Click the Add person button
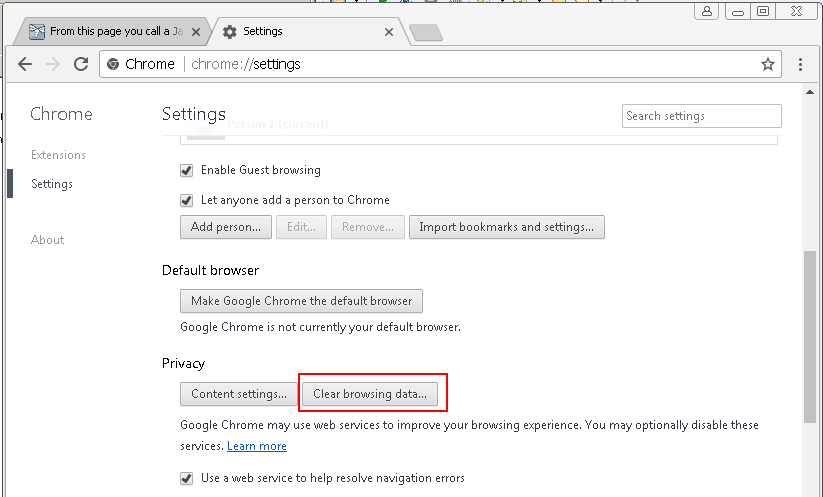The image size is (823, 497). tap(226, 227)
